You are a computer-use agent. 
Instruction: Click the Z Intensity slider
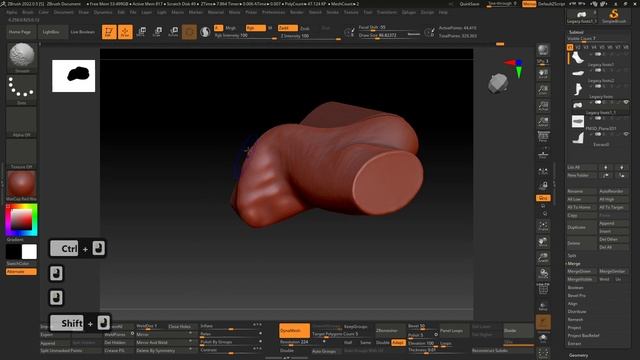point(310,36)
